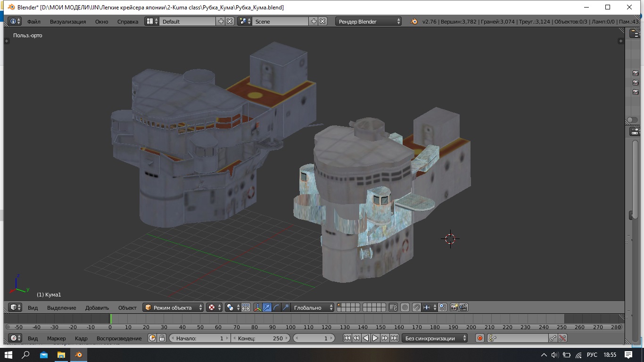Open File Explorer from the taskbar
Image resolution: width=644 pixels, height=362 pixels.
click(61, 354)
